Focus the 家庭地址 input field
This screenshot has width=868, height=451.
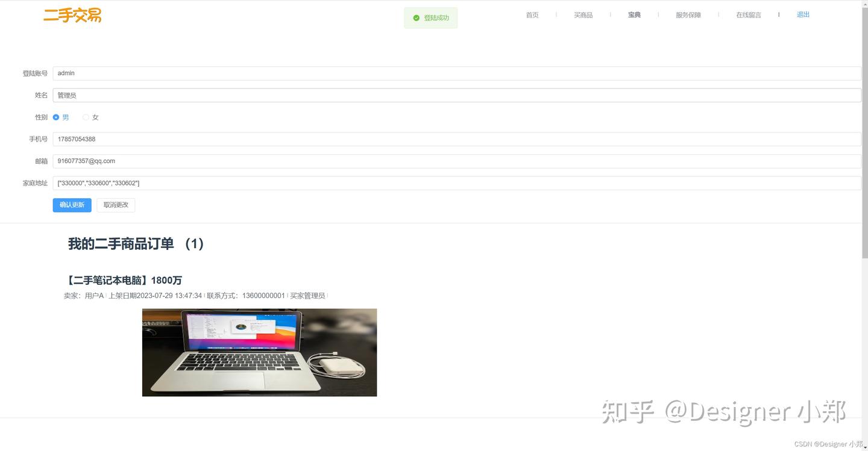pyautogui.click(x=457, y=183)
